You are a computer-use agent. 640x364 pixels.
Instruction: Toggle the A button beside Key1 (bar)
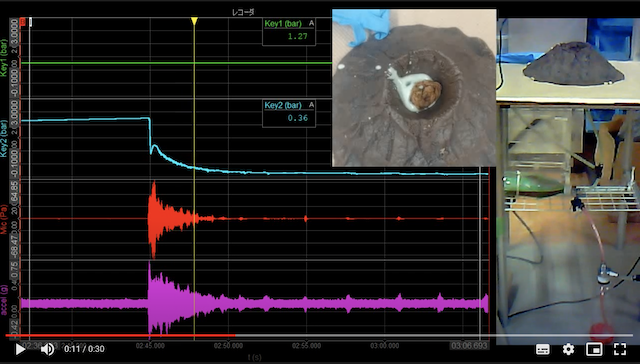pos(311,24)
